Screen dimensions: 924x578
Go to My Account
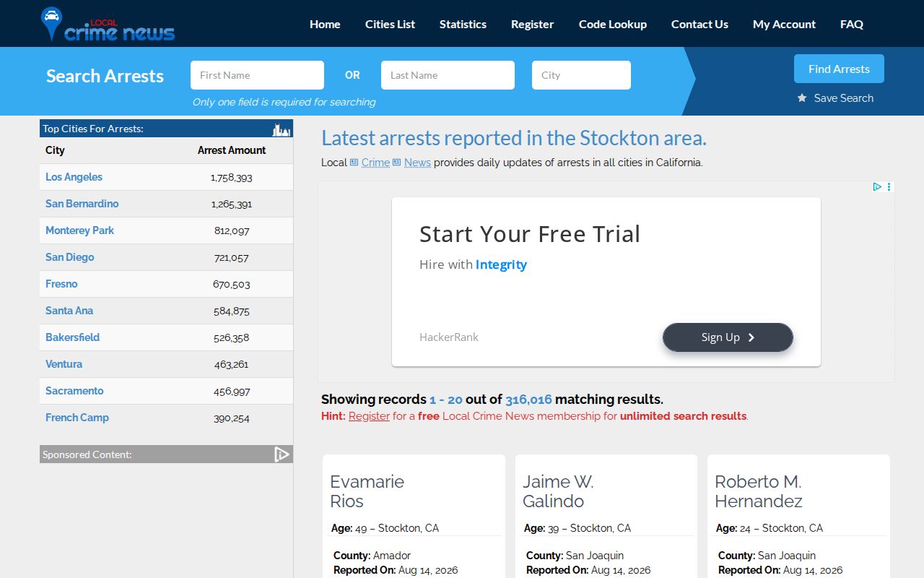click(784, 24)
